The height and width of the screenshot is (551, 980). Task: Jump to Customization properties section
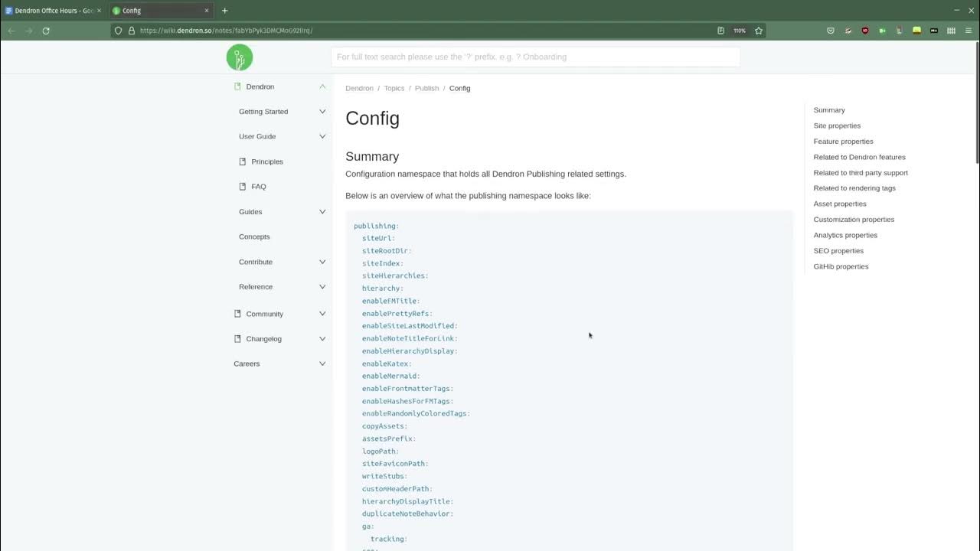(854, 220)
